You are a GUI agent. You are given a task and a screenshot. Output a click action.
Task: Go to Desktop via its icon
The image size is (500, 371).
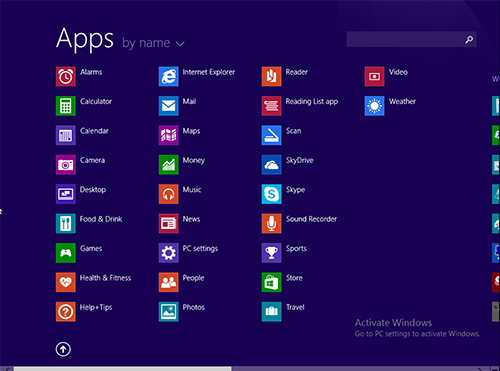(65, 194)
